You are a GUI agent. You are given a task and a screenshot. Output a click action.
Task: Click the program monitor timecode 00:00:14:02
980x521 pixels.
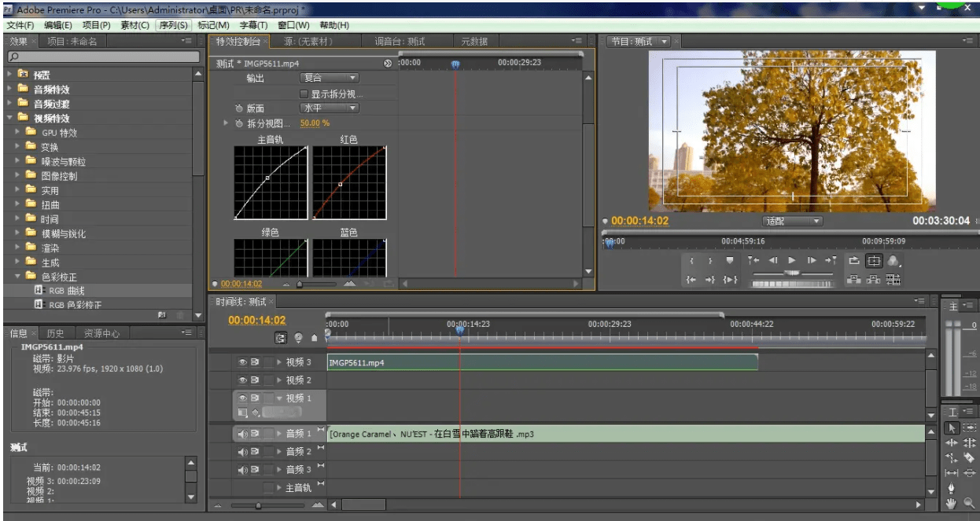(639, 221)
